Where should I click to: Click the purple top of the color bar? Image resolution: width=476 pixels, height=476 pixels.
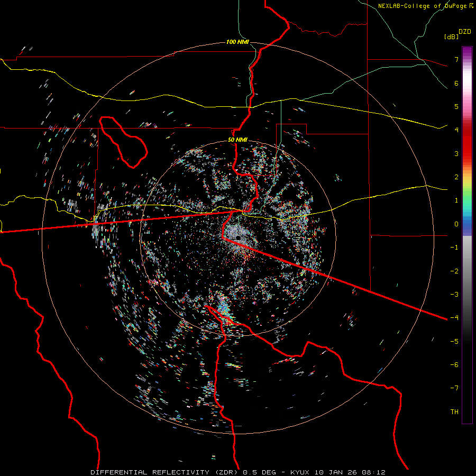[x=467, y=52]
